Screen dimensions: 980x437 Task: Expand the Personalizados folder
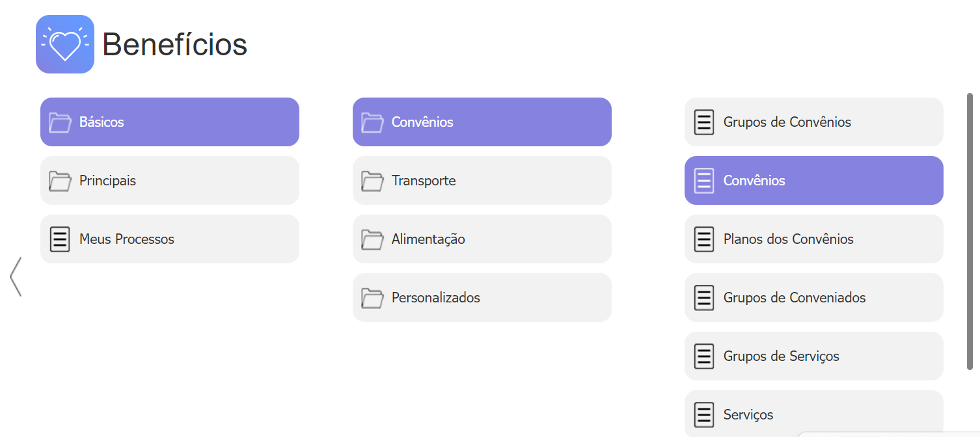click(x=482, y=298)
